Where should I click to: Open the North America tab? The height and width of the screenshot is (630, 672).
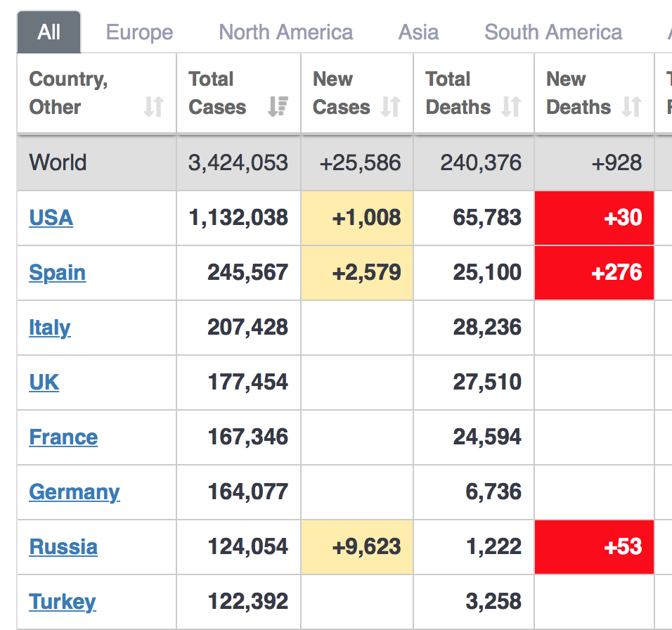pyautogui.click(x=285, y=32)
